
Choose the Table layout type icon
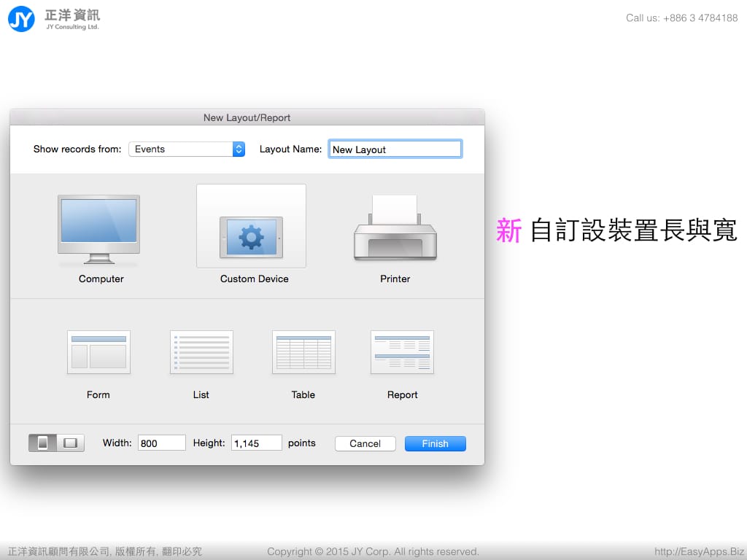coord(303,352)
